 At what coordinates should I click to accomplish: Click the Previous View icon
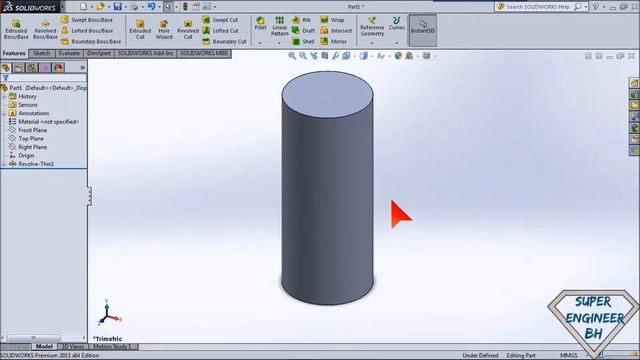point(313,56)
